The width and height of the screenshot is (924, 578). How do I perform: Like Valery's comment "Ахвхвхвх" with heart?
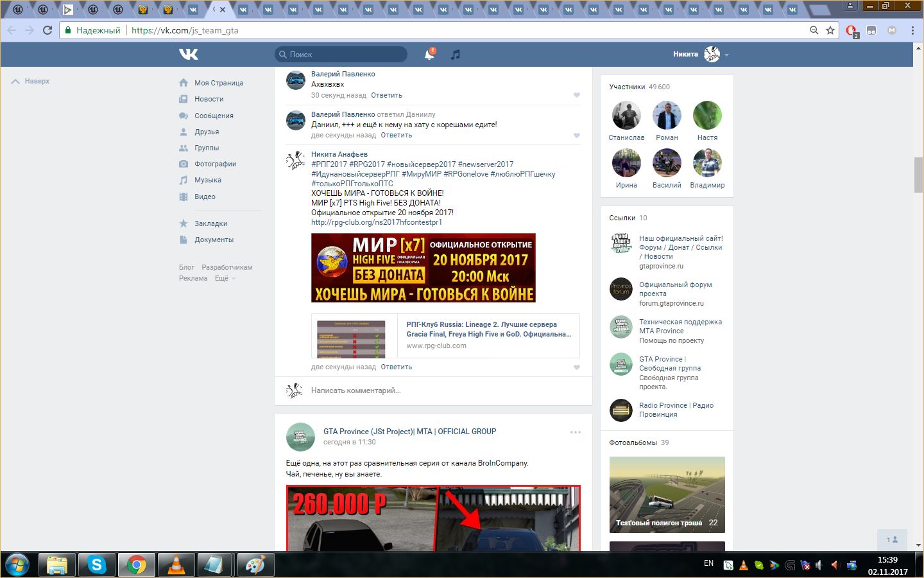pos(576,95)
